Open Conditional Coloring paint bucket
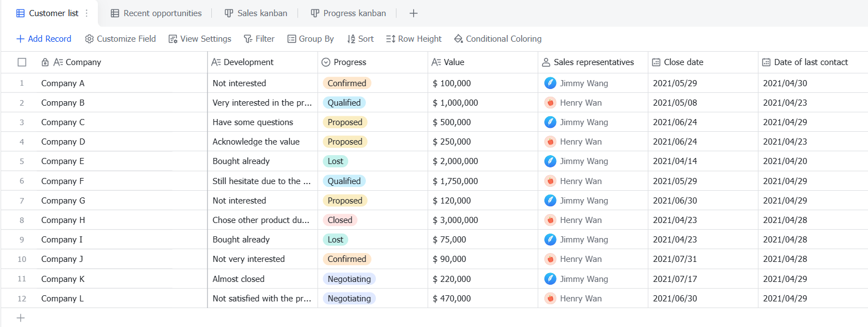Viewport: 868px width, 327px height. [459, 39]
